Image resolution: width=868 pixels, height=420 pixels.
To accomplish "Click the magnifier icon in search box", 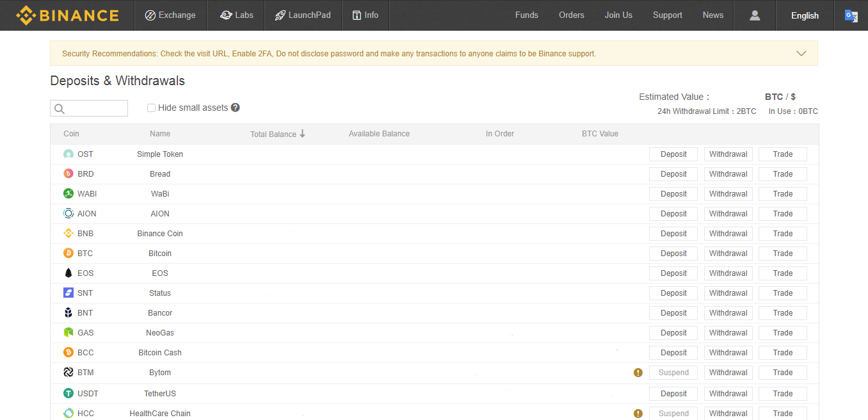I will pyautogui.click(x=60, y=109).
